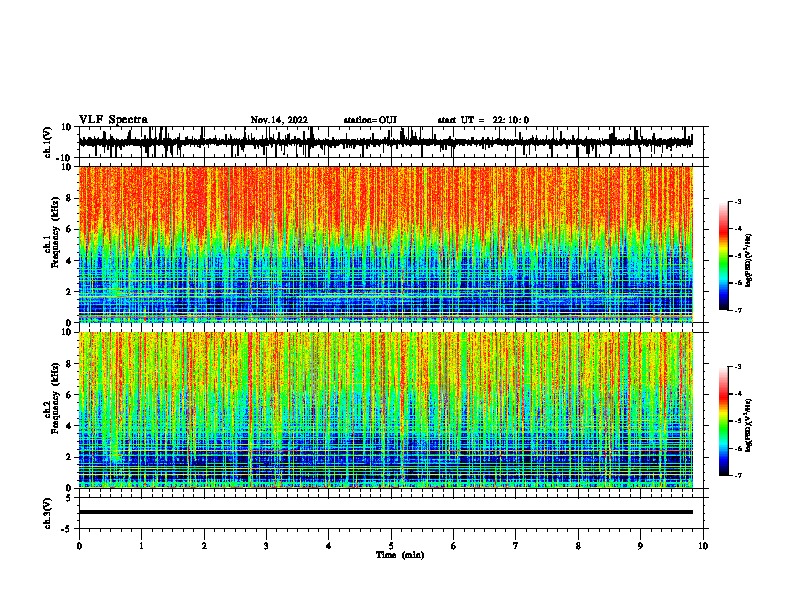
Task: Click the "-3" label on ch.2 color bar
Action: pyautogui.click(x=737, y=367)
